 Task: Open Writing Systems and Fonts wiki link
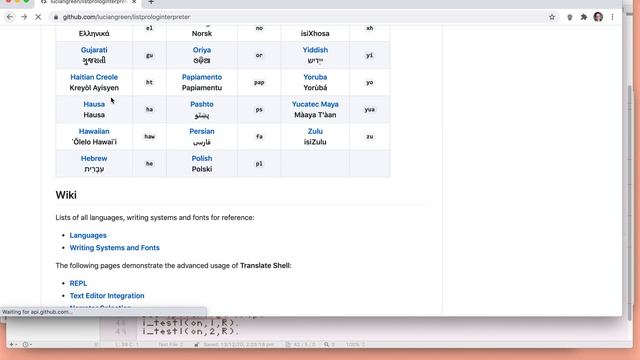tap(114, 248)
